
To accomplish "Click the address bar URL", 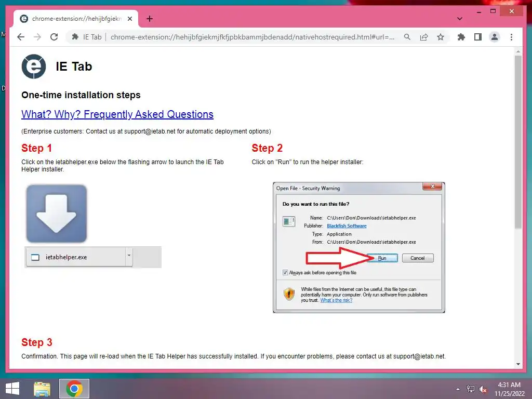I will pyautogui.click(x=252, y=37).
